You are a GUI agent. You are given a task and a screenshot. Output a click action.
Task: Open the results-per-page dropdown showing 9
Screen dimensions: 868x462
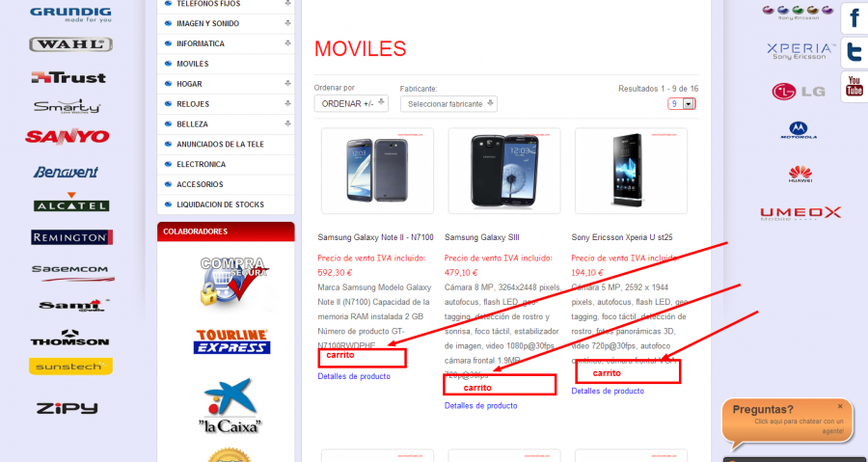click(x=682, y=103)
